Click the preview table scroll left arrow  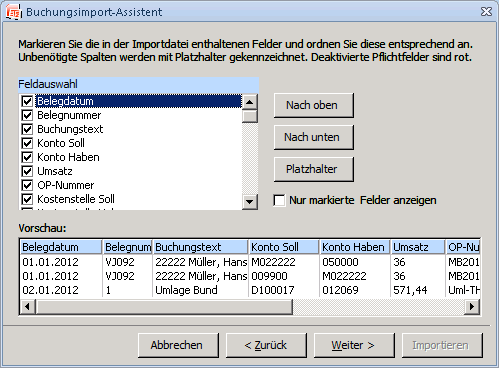coord(28,307)
